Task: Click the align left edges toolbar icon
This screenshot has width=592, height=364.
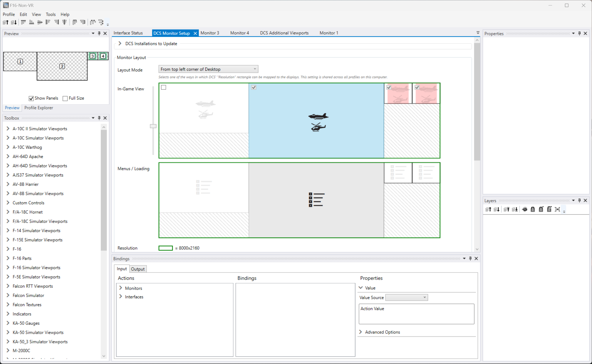Action: tap(48, 22)
